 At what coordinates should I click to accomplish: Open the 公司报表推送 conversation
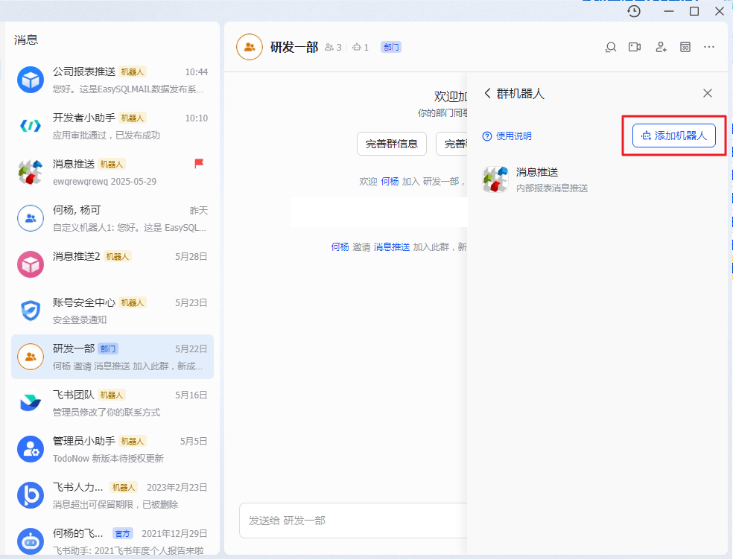(112, 79)
